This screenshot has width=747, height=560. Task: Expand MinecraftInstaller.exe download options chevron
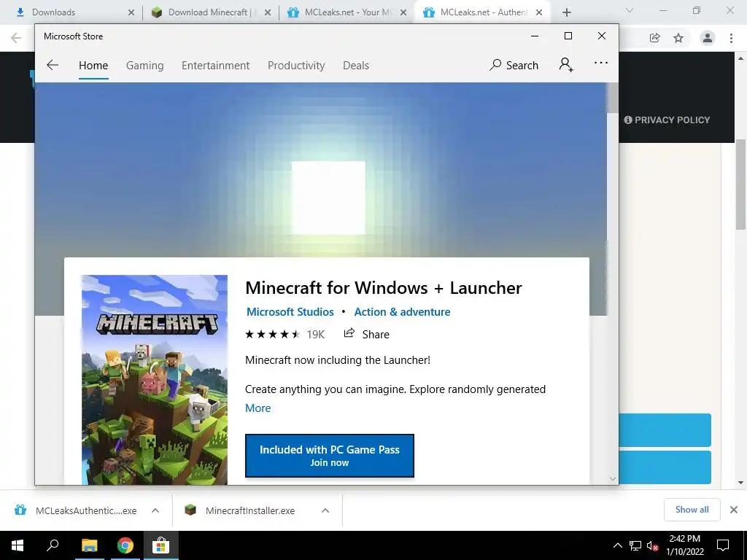pos(325,510)
